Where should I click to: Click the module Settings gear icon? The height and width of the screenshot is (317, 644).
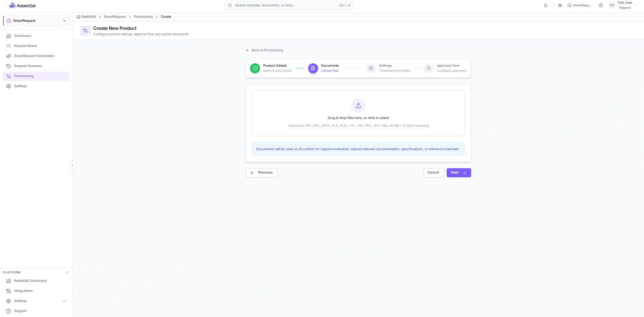click(x=9, y=86)
